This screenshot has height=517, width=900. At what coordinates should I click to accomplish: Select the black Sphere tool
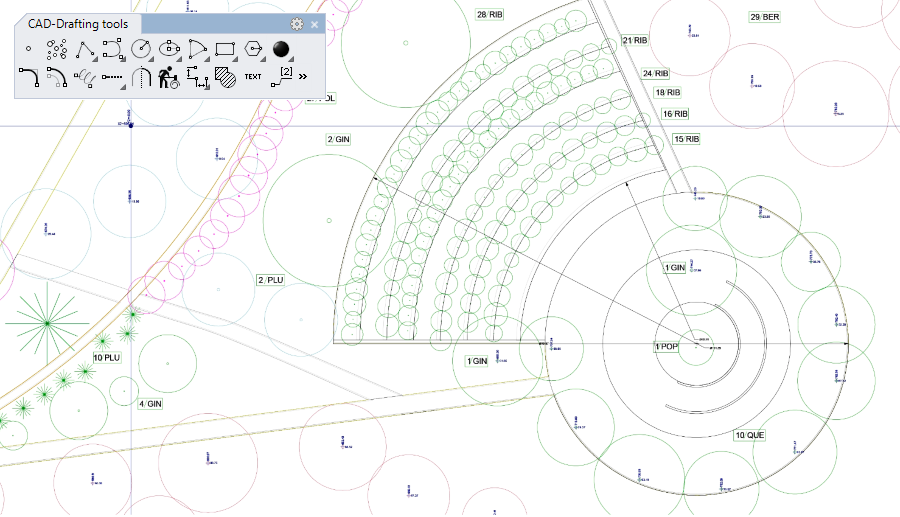click(x=281, y=49)
